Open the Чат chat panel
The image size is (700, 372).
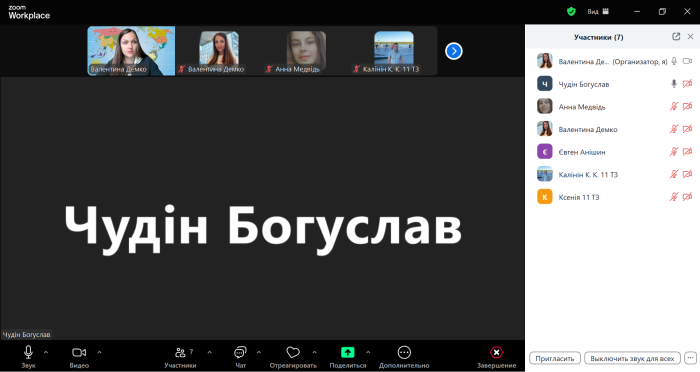(241, 357)
